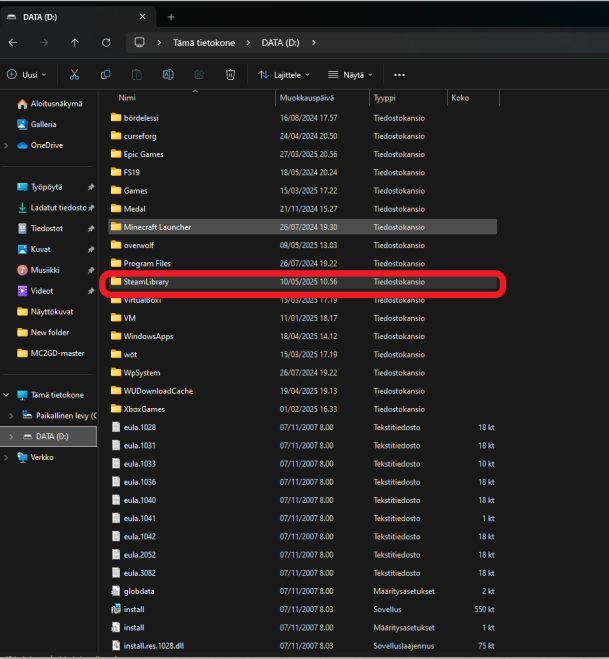The height and width of the screenshot is (659, 609).
Task: Open a new tab with plus button
Action: click(171, 17)
